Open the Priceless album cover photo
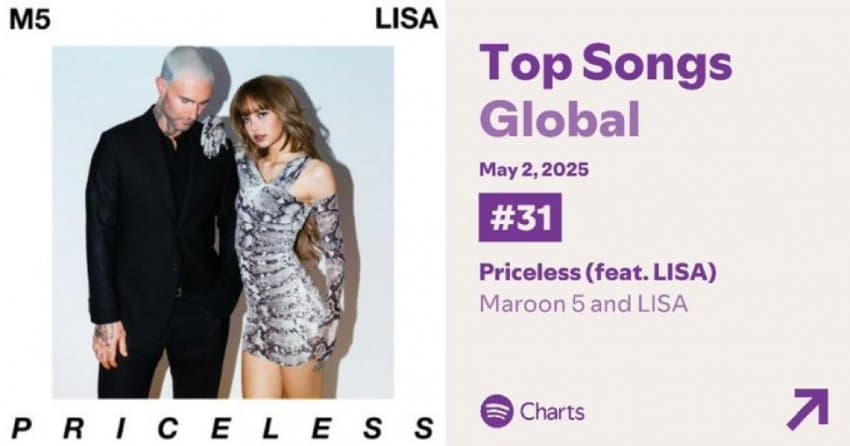850x446 pixels. click(x=222, y=220)
